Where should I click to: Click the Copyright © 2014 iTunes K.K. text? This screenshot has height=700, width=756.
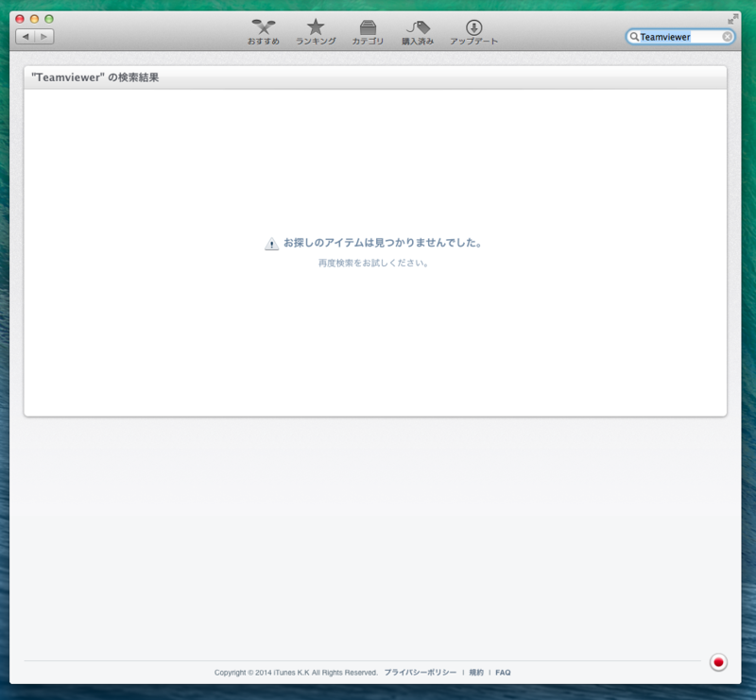(x=296, y=673)
